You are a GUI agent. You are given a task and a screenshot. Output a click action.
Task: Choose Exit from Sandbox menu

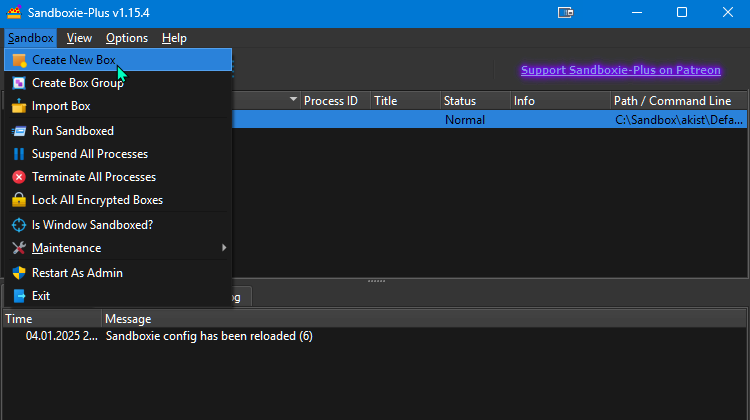pos(118,295)
